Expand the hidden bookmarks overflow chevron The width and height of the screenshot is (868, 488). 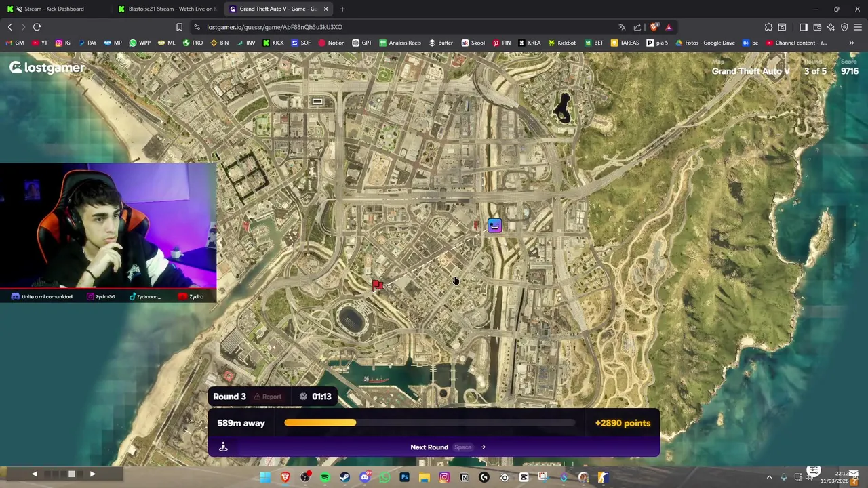(852, 43)
